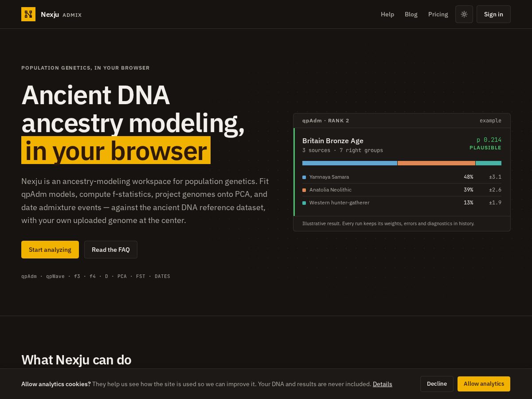
Task: Click the orange swatch beside Anatolia Neolithic
Action: [304, 190]
